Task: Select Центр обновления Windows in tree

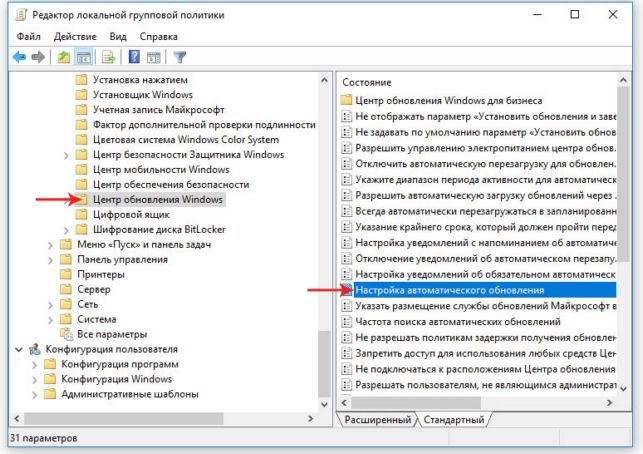Action: (157, 199)
